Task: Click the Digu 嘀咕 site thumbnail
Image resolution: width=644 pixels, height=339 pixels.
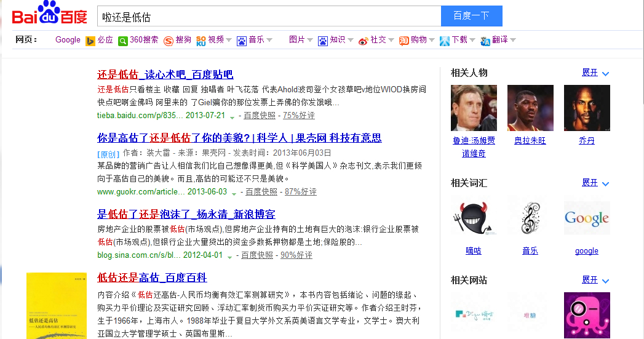Action: coord(474,315)
